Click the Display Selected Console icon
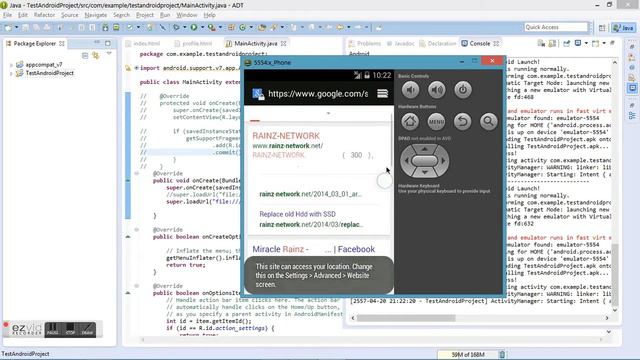The width and height of the screenshot is (640, 360). pos(578,43)
